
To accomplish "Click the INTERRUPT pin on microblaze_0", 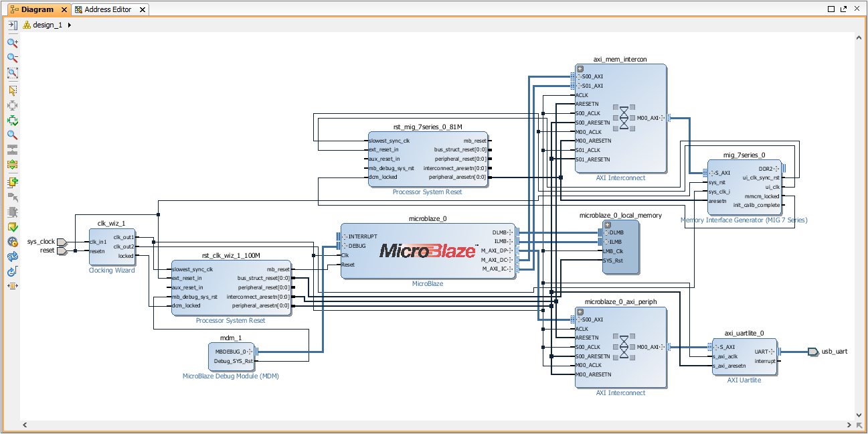I will [363, 236].
